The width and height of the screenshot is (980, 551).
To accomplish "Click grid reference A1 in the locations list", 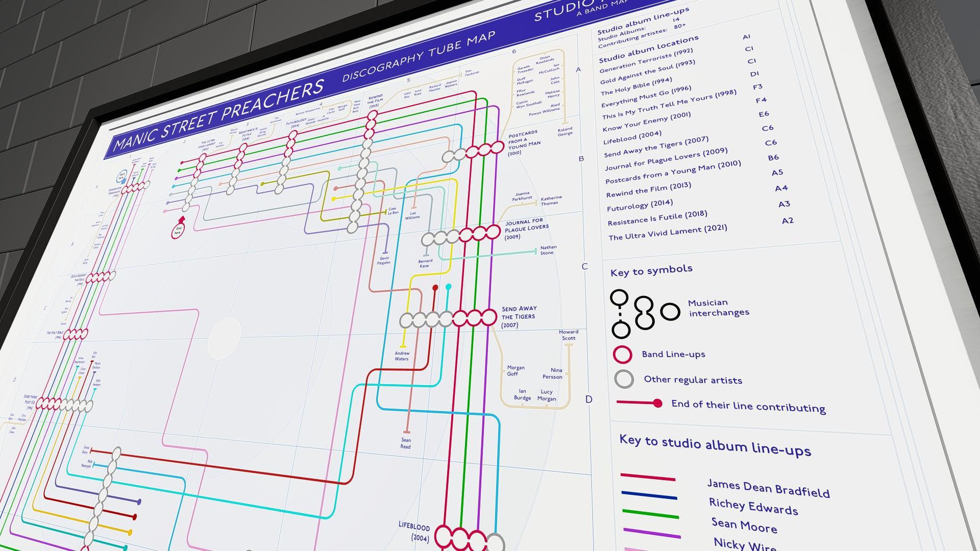I will [x=746, y=37].
